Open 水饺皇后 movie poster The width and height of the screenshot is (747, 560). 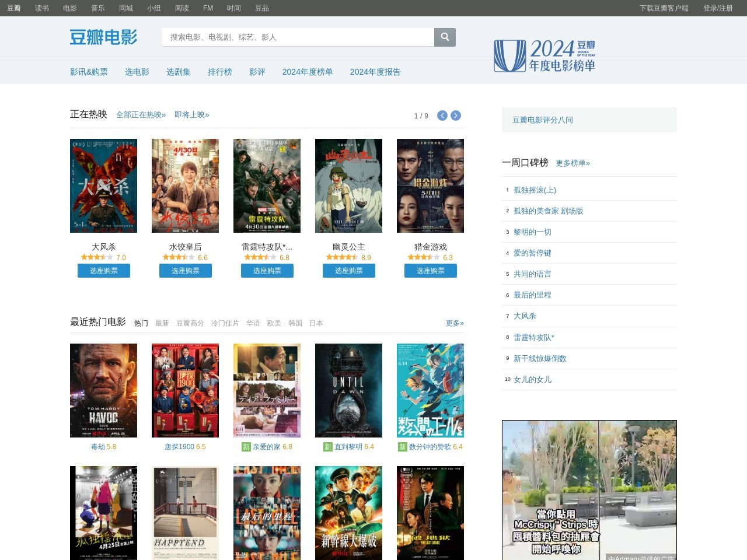(x=185, y=185)
